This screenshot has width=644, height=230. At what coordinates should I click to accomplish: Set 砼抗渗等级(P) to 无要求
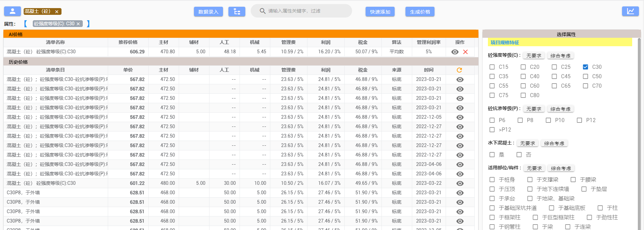(534, 109)
